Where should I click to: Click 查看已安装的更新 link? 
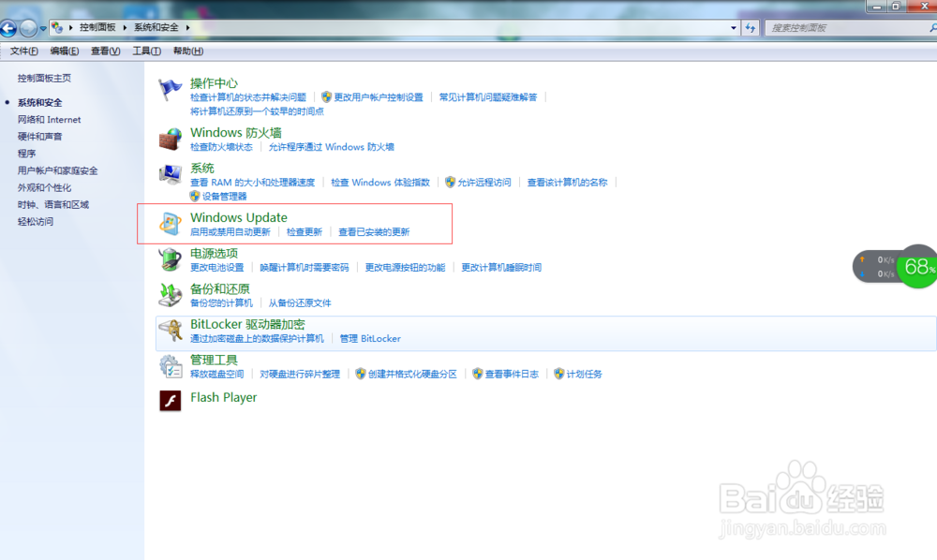click(x=374, y=231)
